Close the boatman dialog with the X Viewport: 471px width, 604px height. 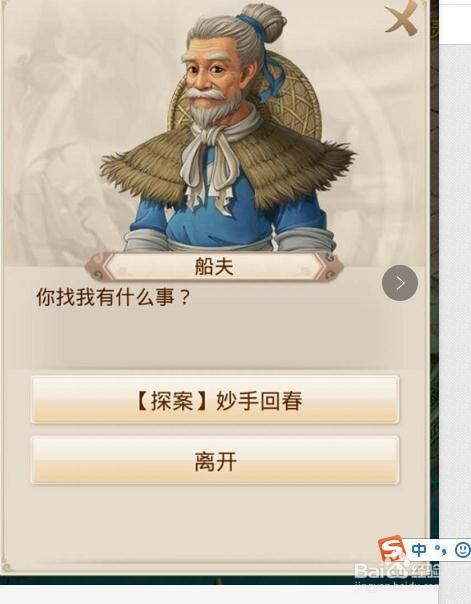tap(401, 17)
